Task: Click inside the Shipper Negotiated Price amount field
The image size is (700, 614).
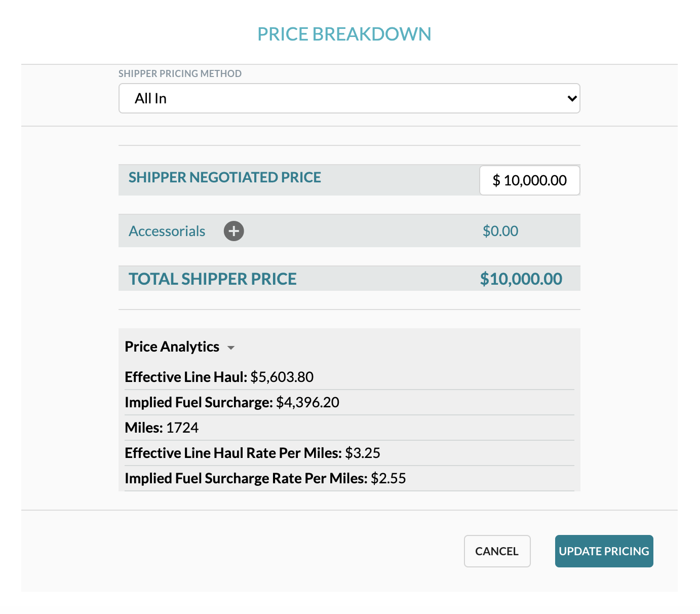Action: [529, 180]
